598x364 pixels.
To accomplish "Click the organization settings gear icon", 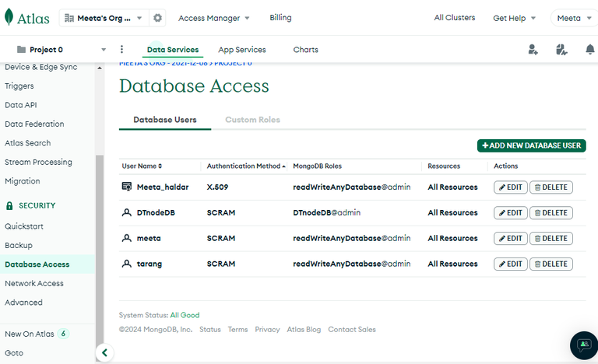I will pyautogui.click(x=158, y=18).
